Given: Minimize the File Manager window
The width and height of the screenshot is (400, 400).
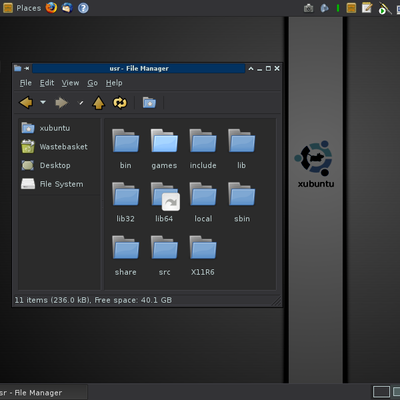Looking at the screenshot, I should [259, 69].
